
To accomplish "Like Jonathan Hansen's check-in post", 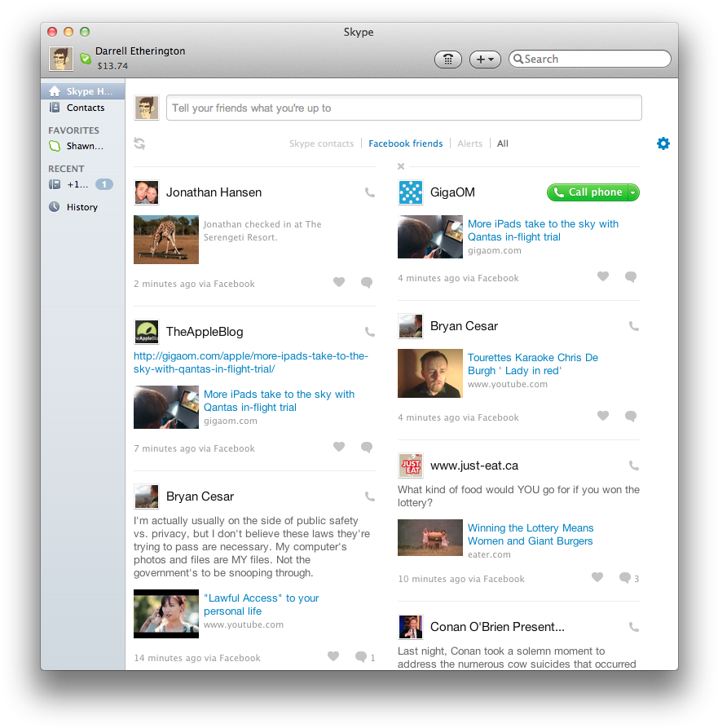I will click(x=339, y=282).
